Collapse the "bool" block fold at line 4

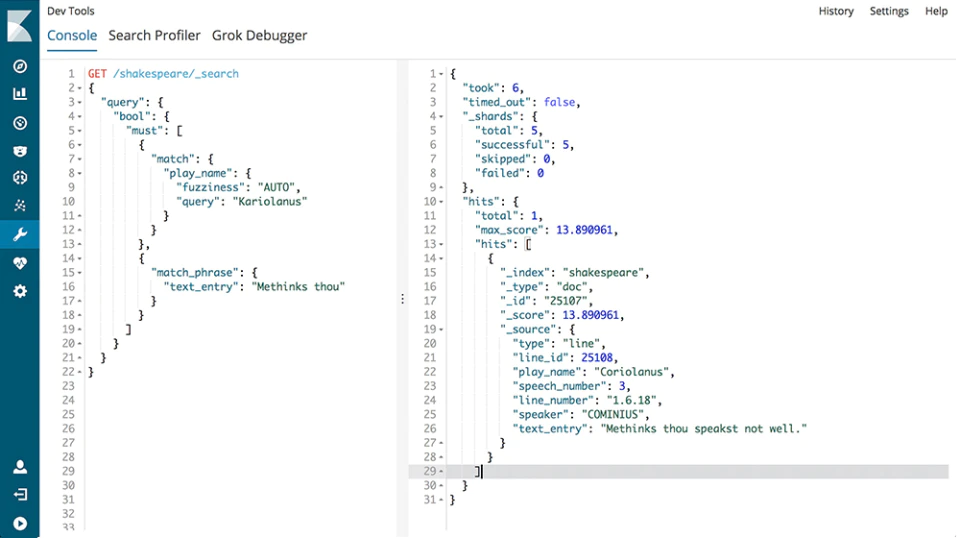tap(80, 116)
